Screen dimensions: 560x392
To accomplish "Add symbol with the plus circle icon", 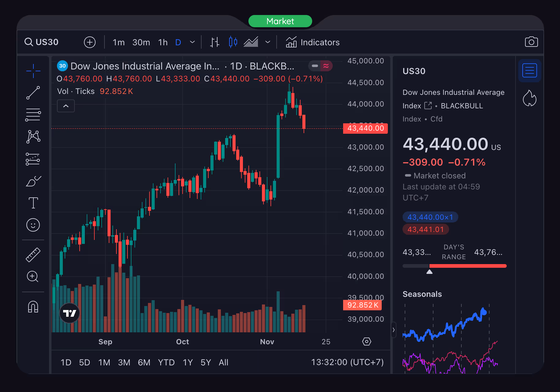I will pos(90,42).
